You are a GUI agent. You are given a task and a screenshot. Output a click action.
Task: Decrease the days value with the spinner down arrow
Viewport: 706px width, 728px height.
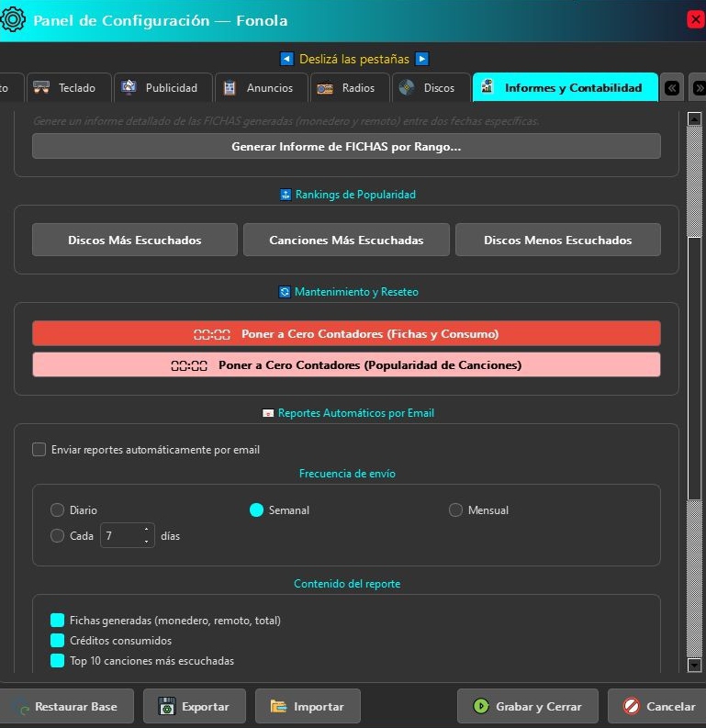[146, 542]
